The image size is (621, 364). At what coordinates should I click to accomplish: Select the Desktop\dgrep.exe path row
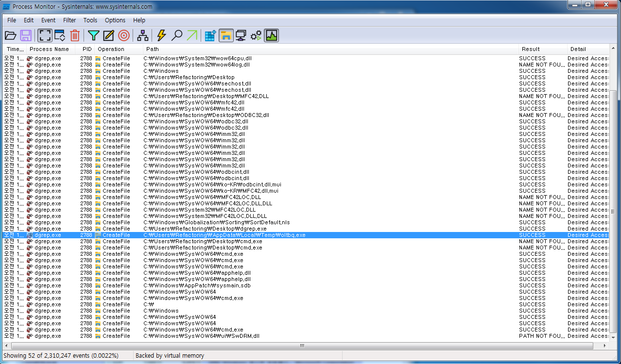306,229
